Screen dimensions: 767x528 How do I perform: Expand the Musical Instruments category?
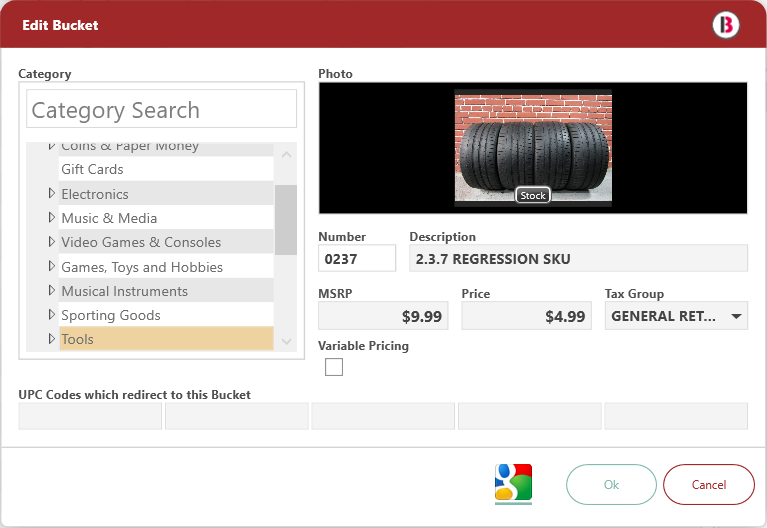pyautogui.click(x=51, y=290)
